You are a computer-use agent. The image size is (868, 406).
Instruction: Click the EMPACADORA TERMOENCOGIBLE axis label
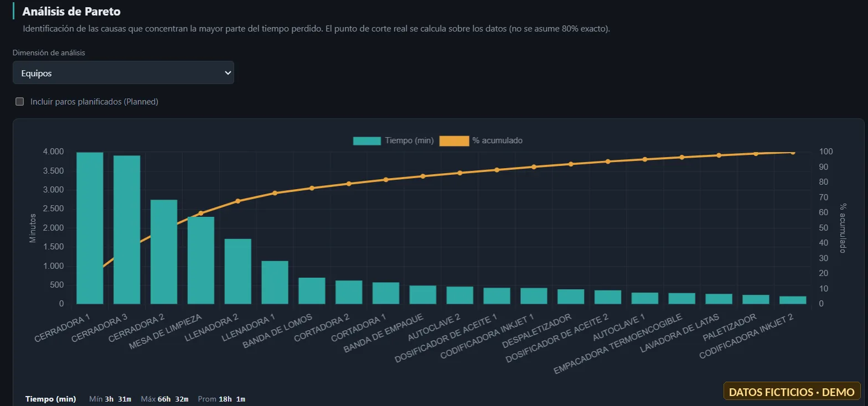[x=617, y=343]
